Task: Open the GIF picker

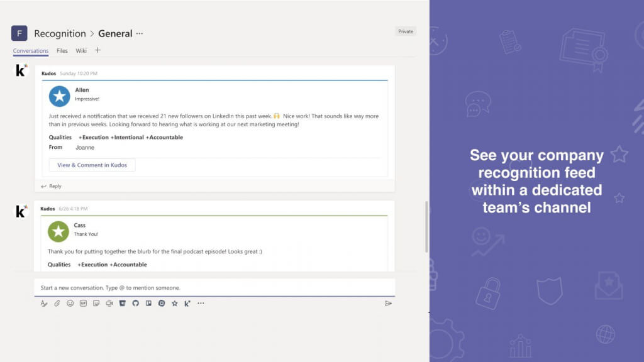Action: (84, 304)
